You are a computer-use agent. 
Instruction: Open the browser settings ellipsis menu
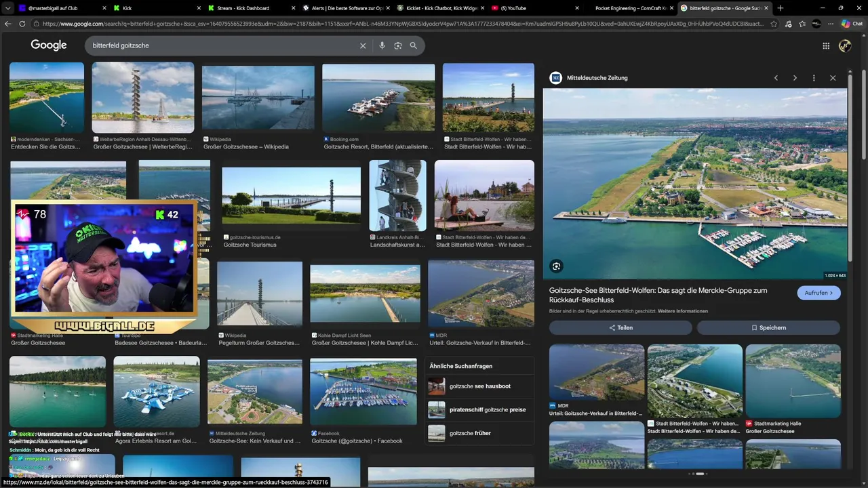(831, 23)
